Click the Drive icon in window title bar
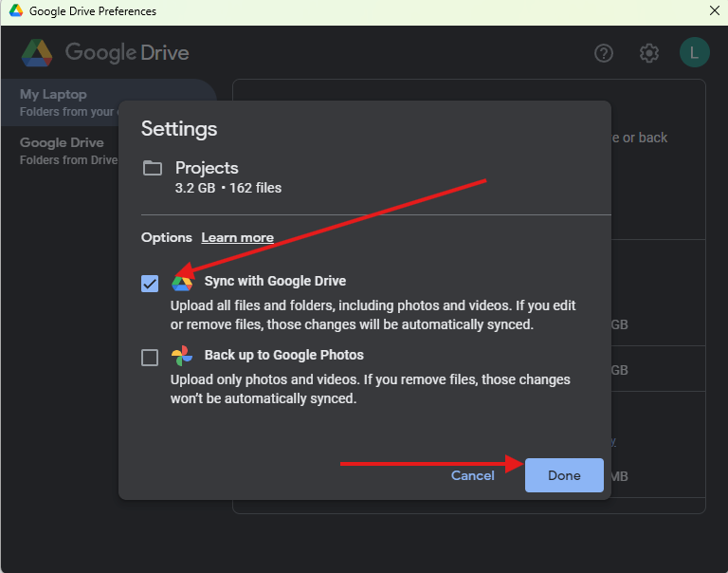This screenshot has height=573, width=728. [x=16, y=10]
